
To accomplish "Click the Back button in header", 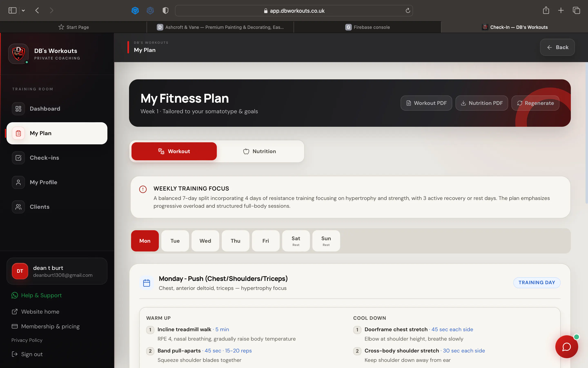I will click(x=557, y=47).
